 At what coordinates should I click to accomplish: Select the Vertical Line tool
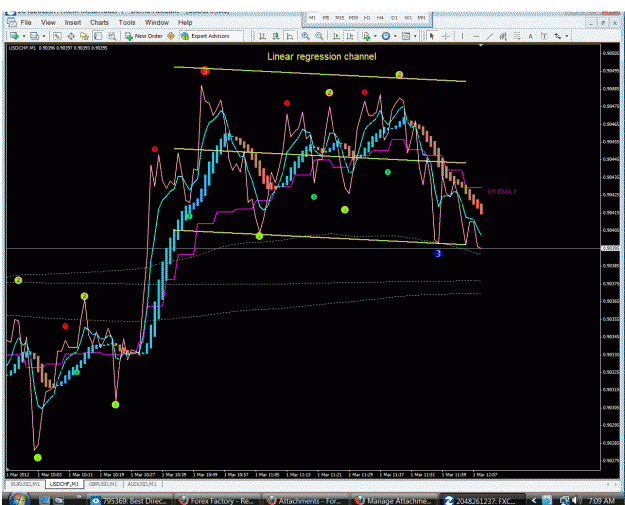[x=462, y=36]
